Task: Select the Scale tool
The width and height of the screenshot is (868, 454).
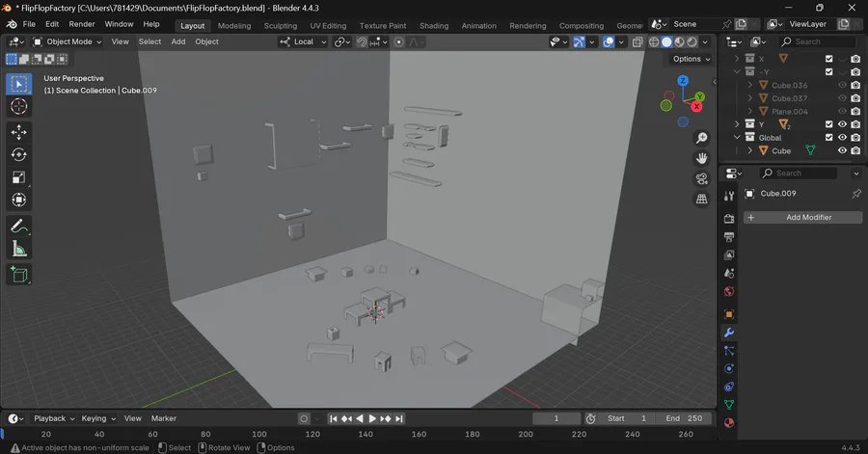Action: tap(19, 177)
